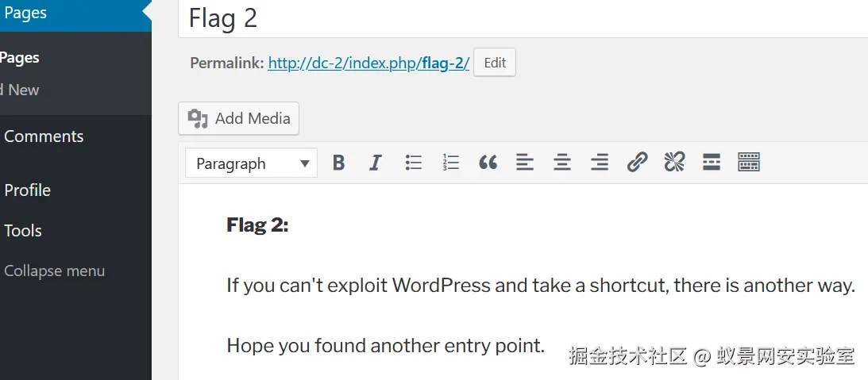
Task: Select the Pages submenu item below the header
Action: coord(20,58)
